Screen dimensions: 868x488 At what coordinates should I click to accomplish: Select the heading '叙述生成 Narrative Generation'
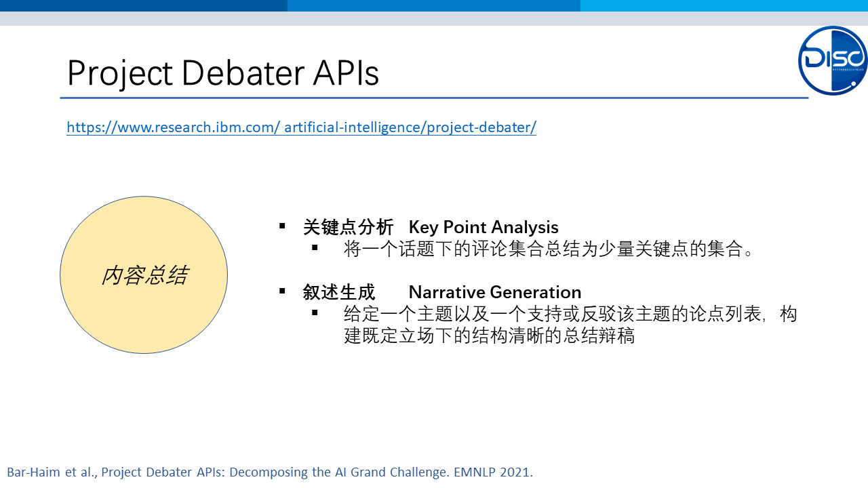click(x=442, y=292)
